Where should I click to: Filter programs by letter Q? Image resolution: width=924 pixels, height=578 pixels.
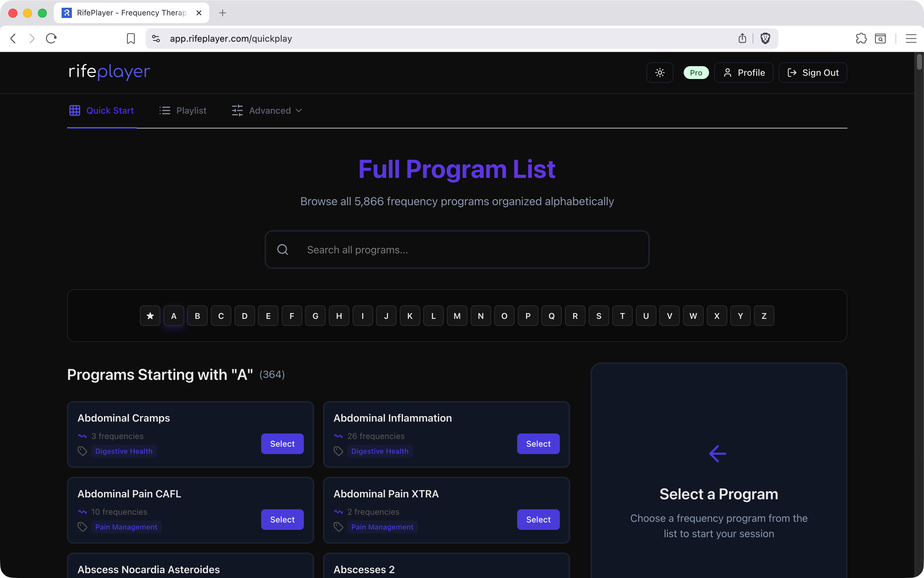[552, 316]
